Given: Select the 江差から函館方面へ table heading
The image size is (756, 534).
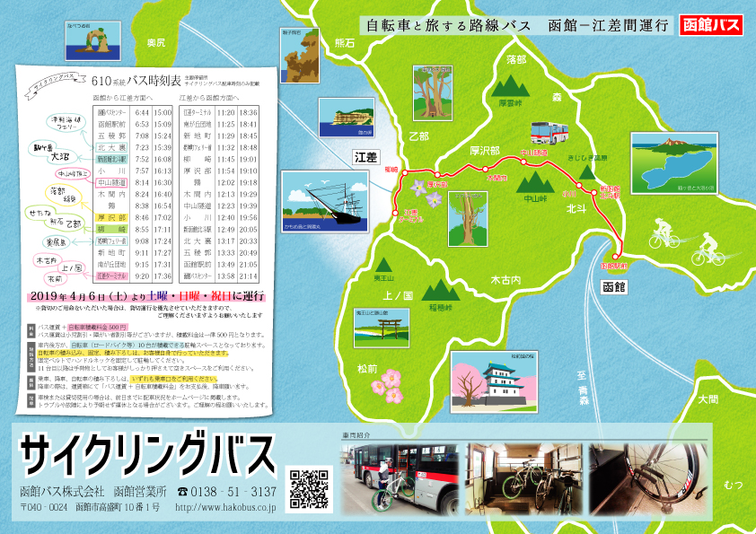Looking at the screenshot, I should (x=209, y=98).
